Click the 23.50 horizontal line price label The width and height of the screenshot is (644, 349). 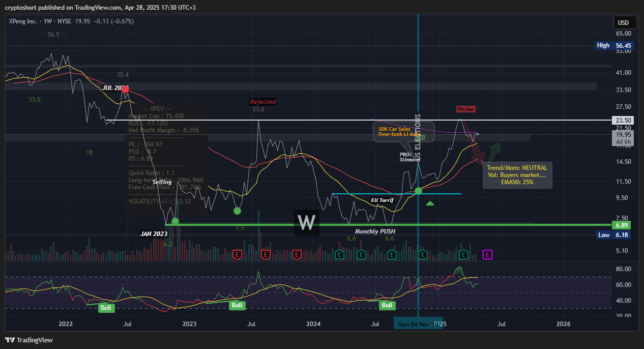pyautogui.click(x=623, y=121)
